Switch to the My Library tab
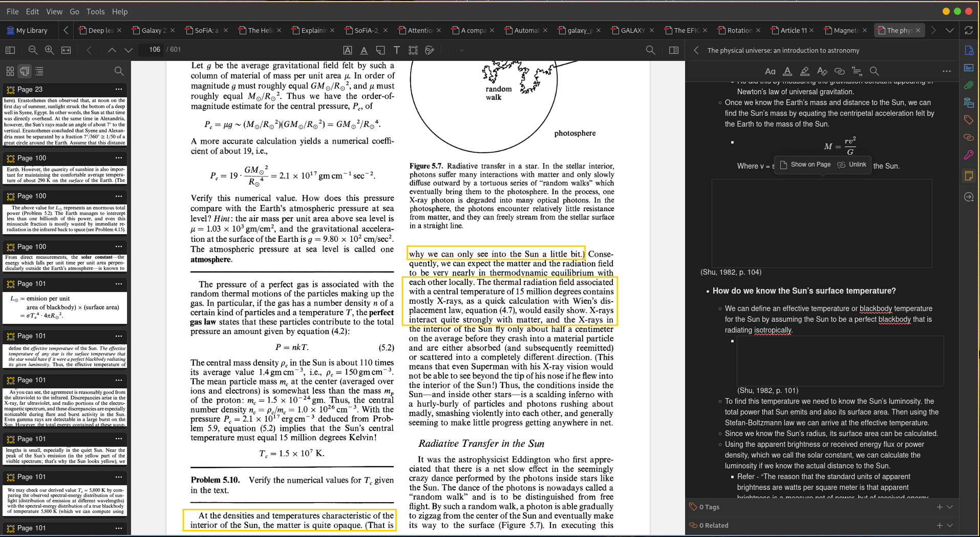The width and height of the screenshot is (980, 537). tap(27, 30)
